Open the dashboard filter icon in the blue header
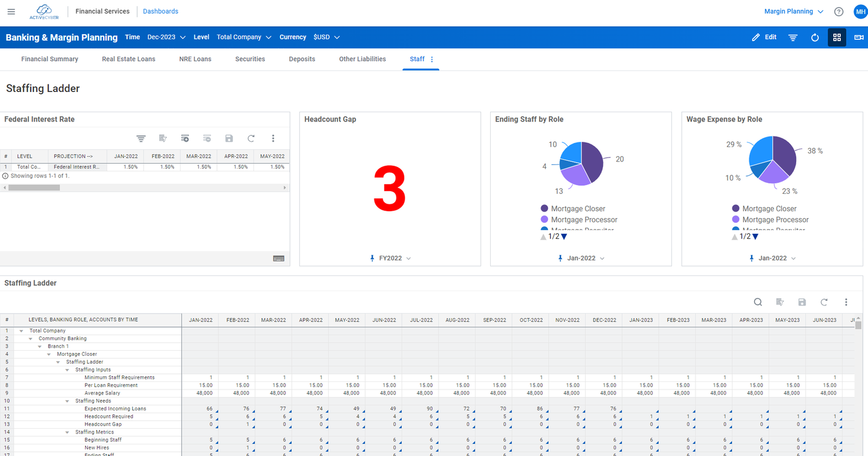 (792, 36)
